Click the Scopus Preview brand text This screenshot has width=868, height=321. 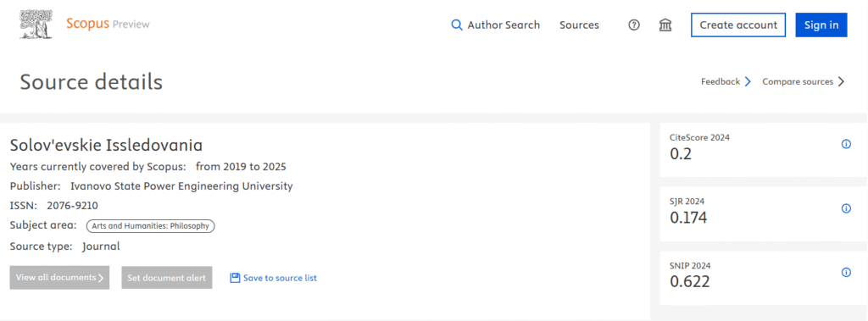pos(108,24)
